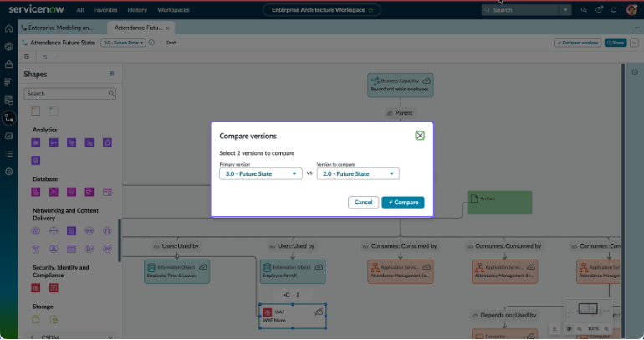The height and width of the screenshot is (340, 644).
Task: Open the Workspaces menu
Action: [173, 10]
